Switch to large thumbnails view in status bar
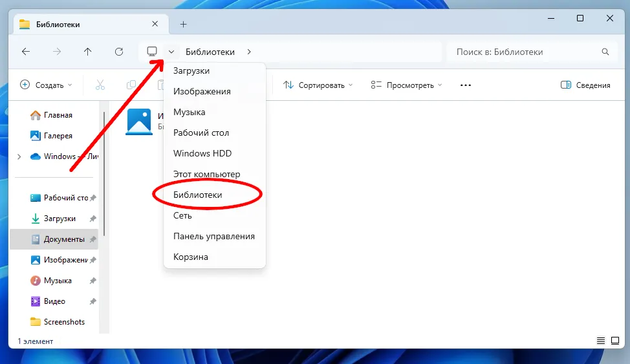 click(x=614, y=341)
